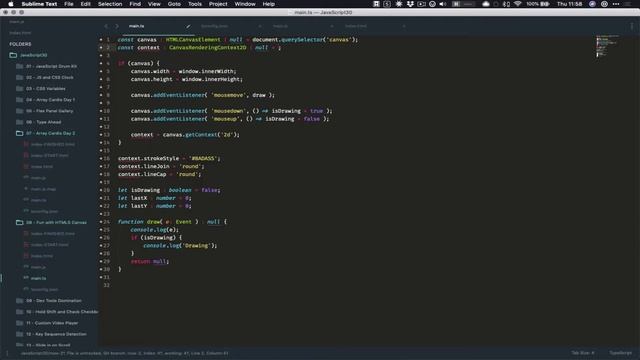
Task: Expand the 01 - JavaScript Drum Kit folder
Action: [x=51, y=66]
